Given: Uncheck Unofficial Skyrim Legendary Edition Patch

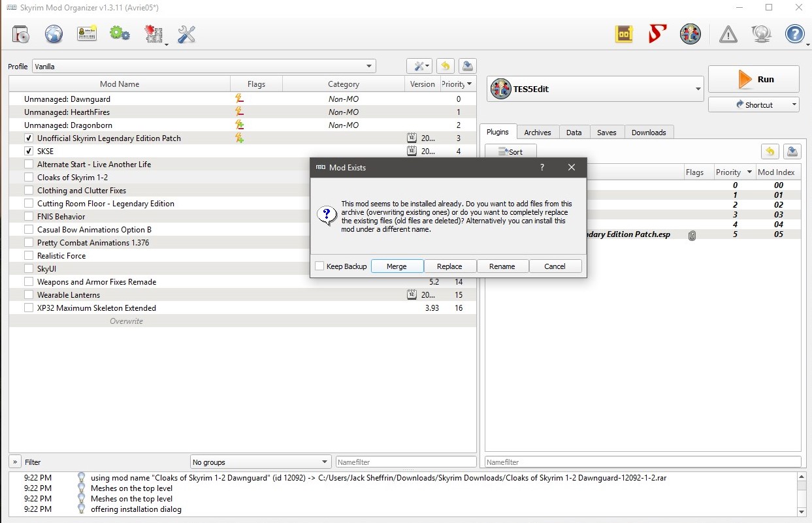Looking at the screenshot, I should pyautogui.click(x=29, y=138).
